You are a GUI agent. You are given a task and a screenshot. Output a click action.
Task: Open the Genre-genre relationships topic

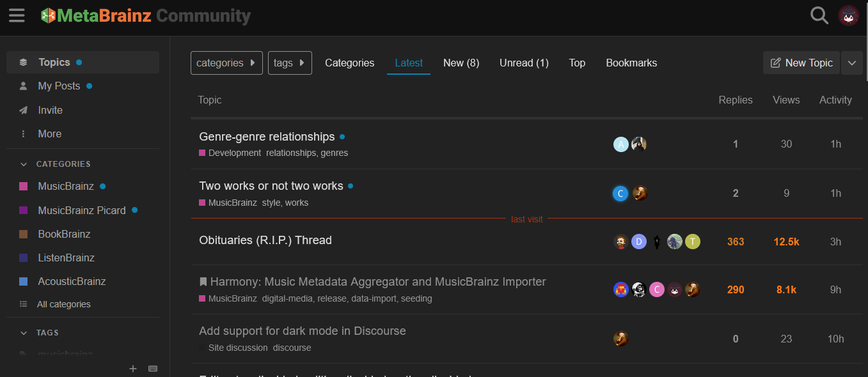[267, 137]
